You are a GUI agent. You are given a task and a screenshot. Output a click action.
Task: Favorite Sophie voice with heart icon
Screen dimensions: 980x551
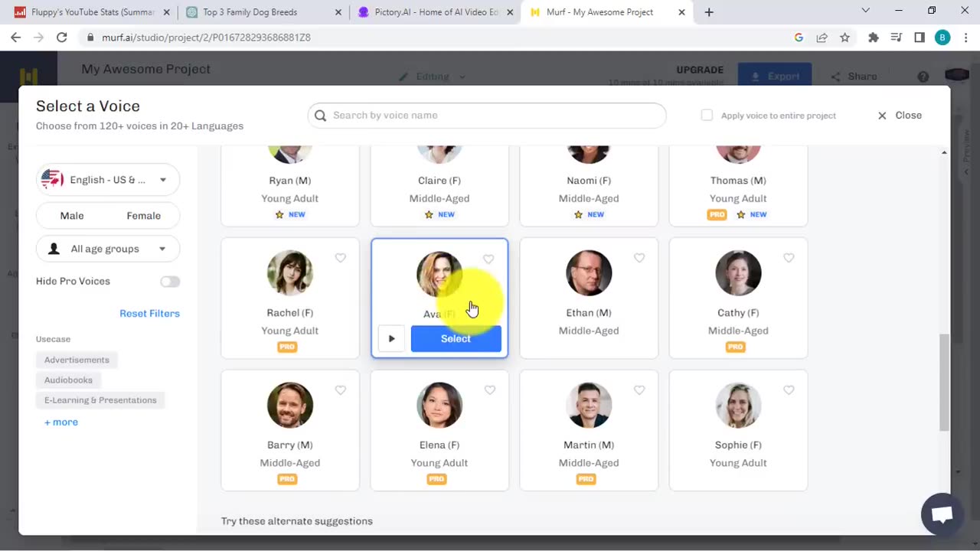(789, 390)
